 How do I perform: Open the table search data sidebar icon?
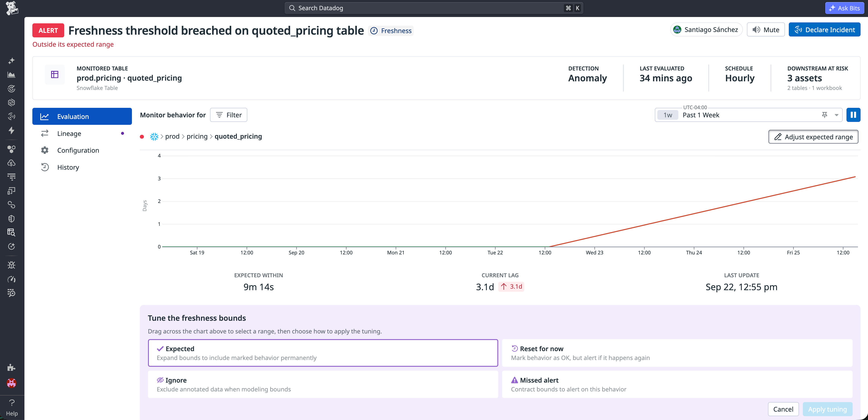click(x=12, y=232)
